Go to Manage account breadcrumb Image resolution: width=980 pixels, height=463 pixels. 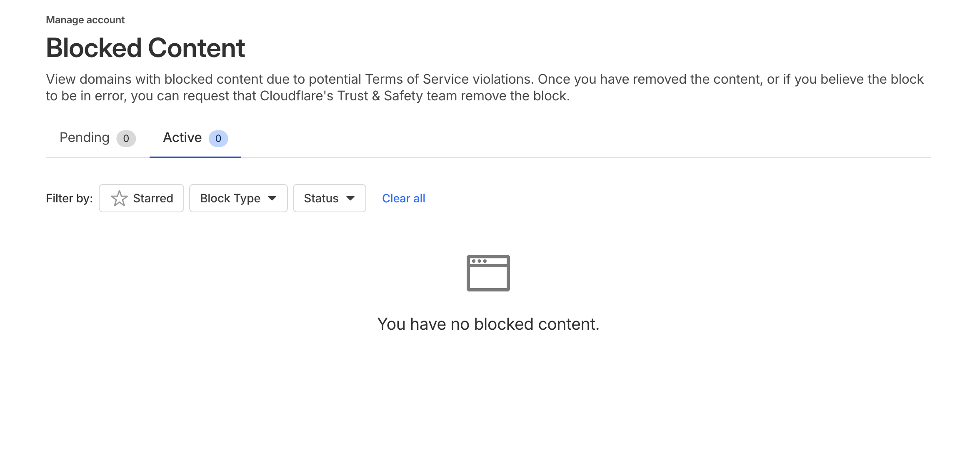[85, 20]
